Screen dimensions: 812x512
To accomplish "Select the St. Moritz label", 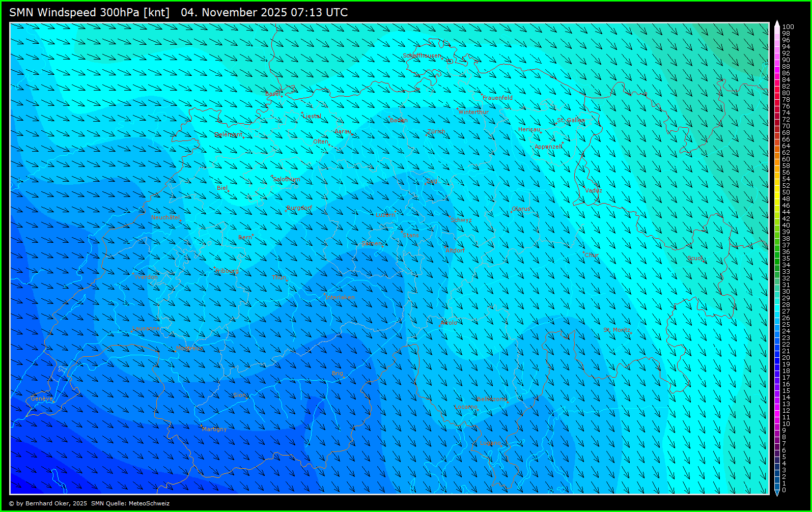I will pyautogui.click(x=617, y=330).
